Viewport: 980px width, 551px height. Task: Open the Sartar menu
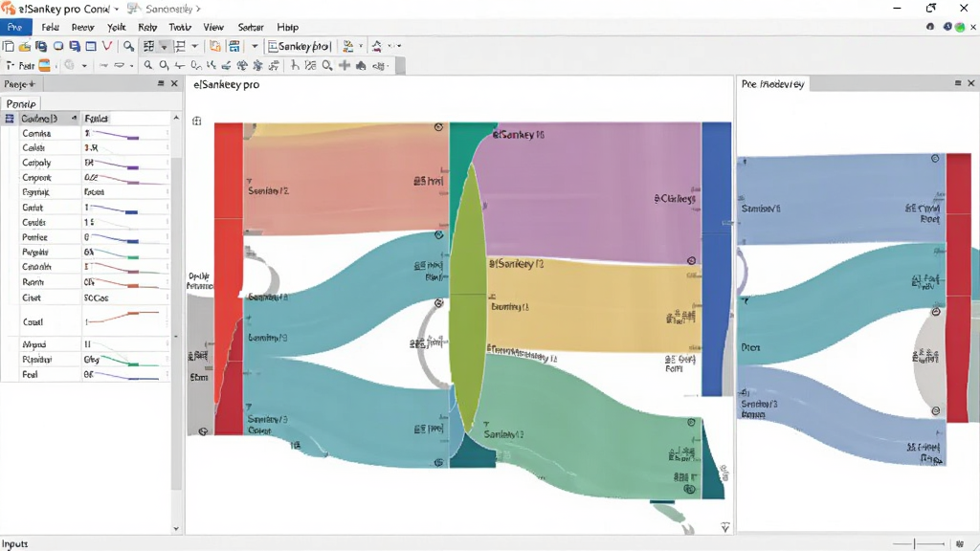click(x=251, y=27)
